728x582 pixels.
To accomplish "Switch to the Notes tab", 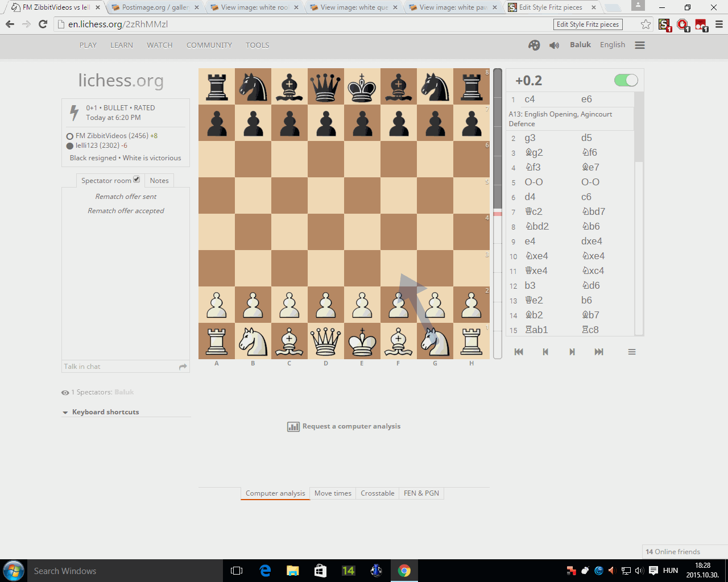I will coord(159,181).
